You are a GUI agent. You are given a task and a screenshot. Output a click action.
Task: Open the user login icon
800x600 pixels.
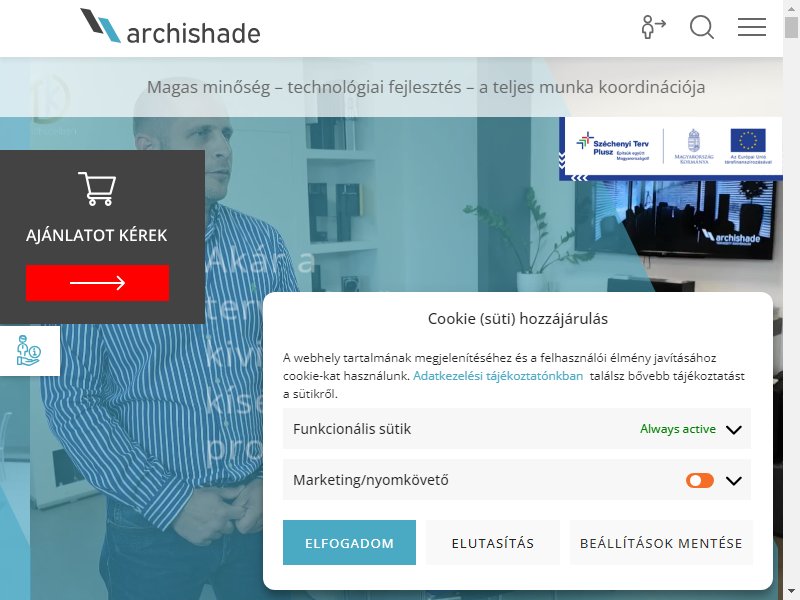coord(654,27)
